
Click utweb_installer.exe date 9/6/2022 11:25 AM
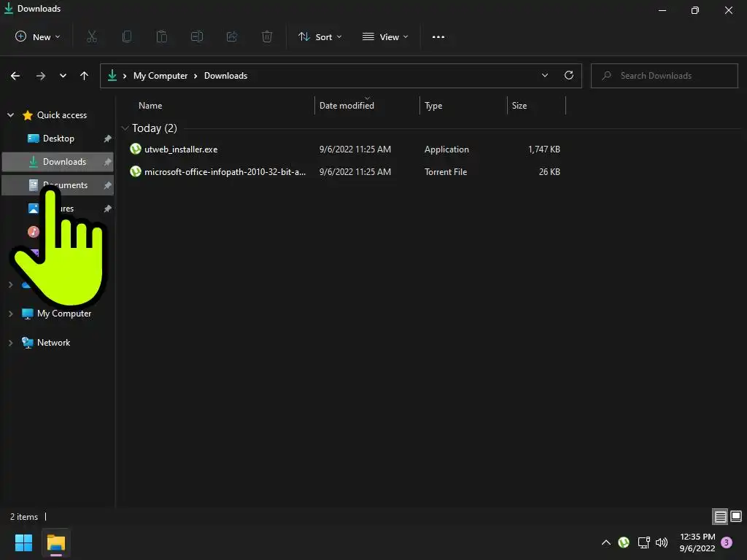(x=355, y=149)
